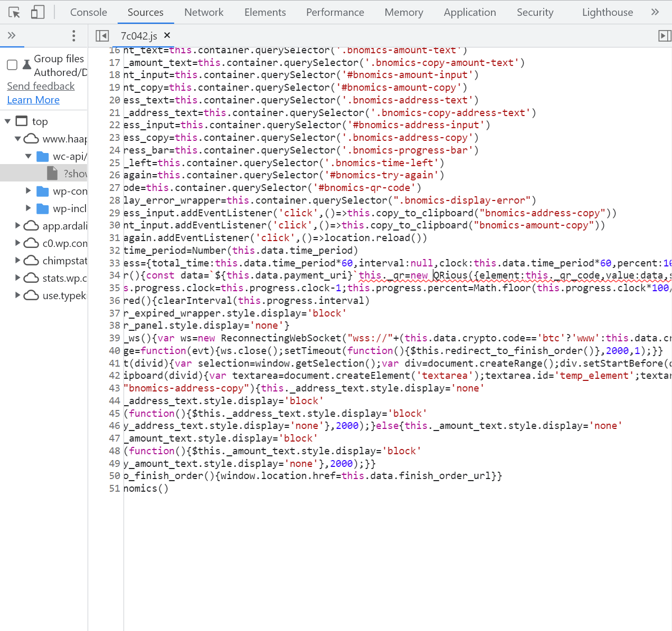672x631 pixels.
Task: Click finish_order_url on line 50
Action: [444, 476]
